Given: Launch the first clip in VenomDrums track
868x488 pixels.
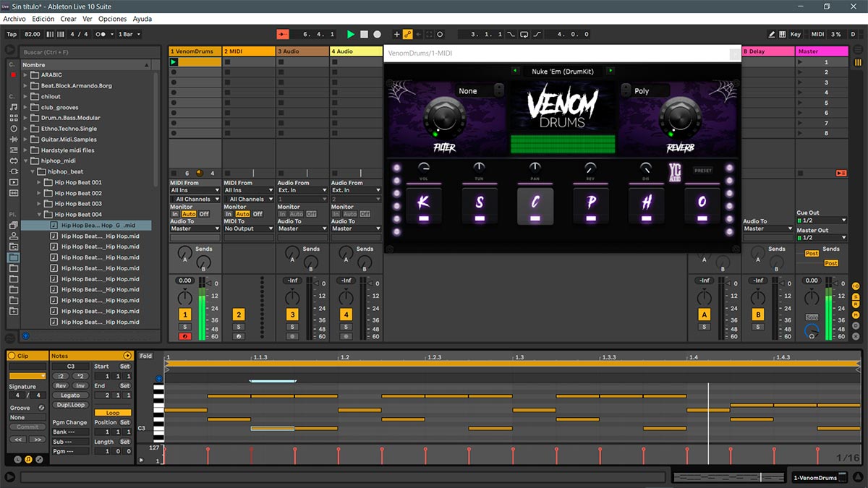Looking at the screenshot, I should coord(174,62).
